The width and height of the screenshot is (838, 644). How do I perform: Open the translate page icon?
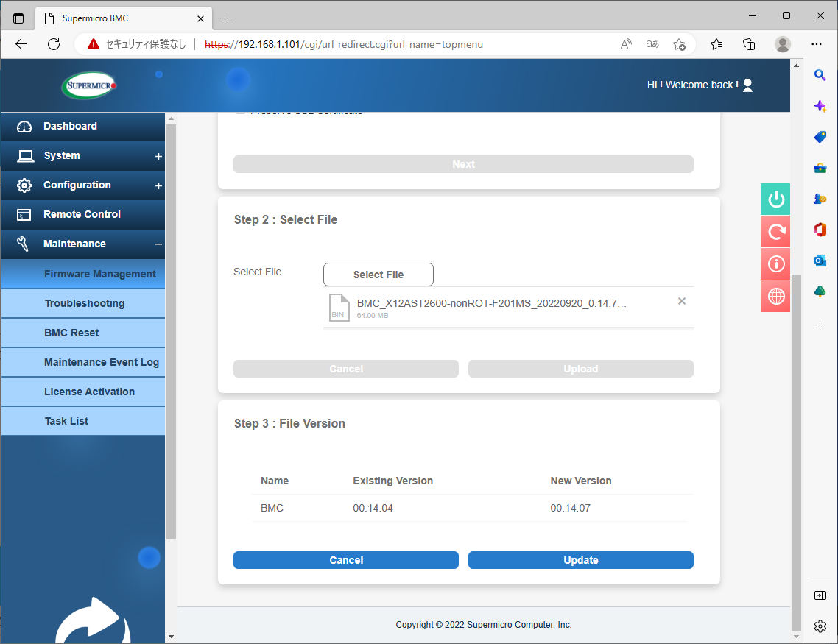[652, 44]
